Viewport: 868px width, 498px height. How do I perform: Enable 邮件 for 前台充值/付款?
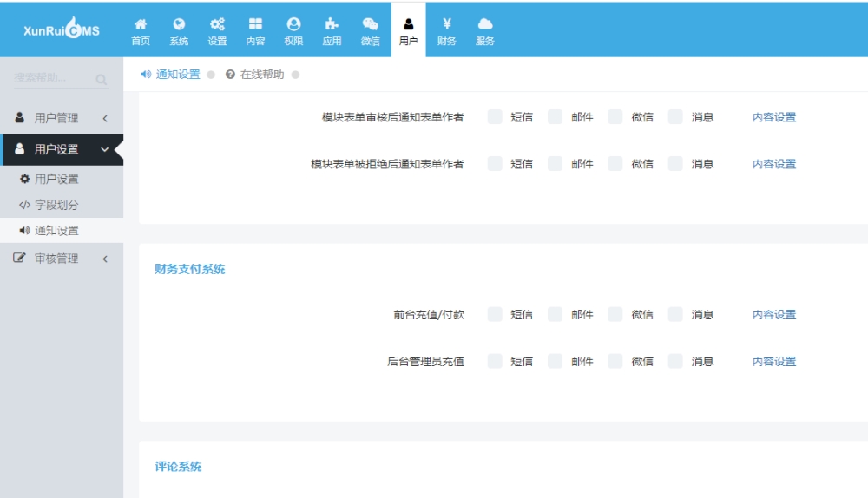tap(556, 314)
